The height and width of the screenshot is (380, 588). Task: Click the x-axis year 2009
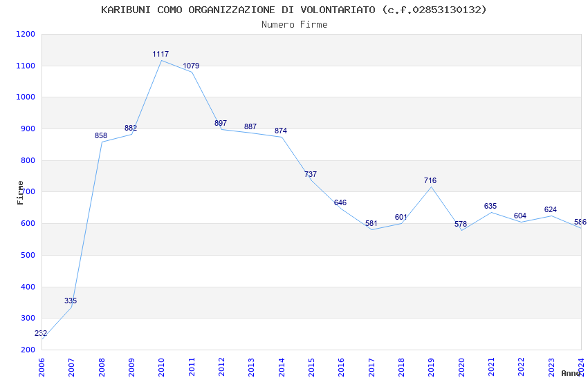pos(131,367)
